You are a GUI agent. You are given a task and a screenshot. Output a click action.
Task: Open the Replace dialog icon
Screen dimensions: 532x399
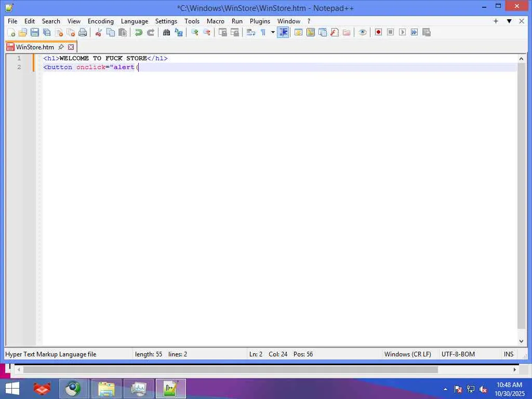coord(179,33)
